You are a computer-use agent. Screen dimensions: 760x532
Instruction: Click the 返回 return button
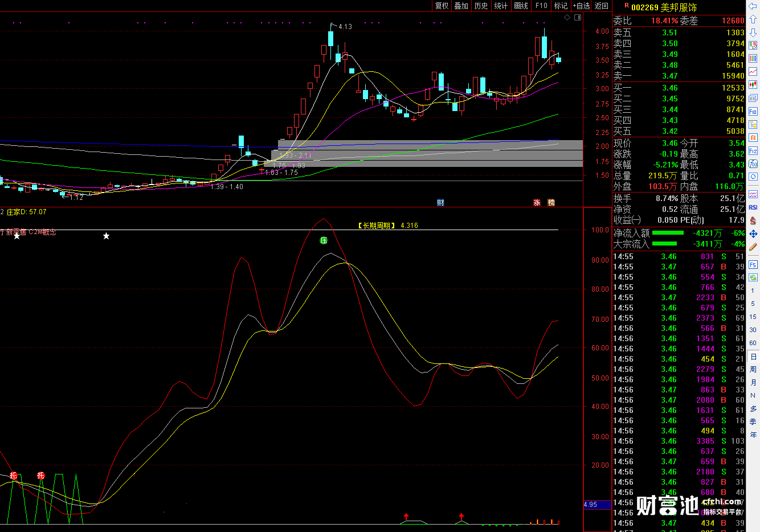(602, 6)
